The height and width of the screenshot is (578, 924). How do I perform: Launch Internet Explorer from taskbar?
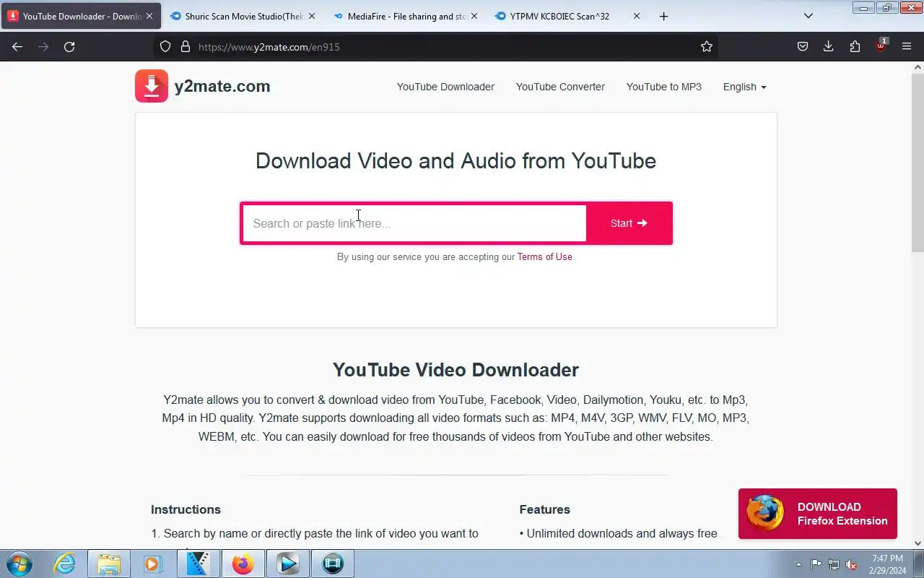pyautogui.click(x=65, y=564)
